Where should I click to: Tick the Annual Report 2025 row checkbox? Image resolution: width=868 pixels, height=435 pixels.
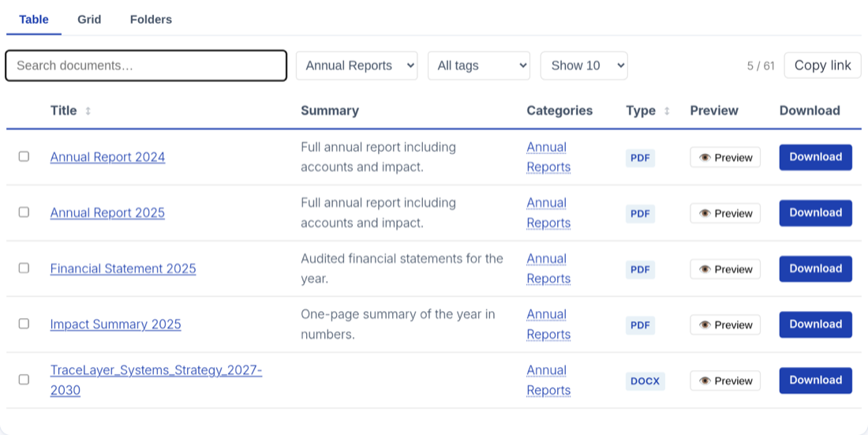point(24,212)
